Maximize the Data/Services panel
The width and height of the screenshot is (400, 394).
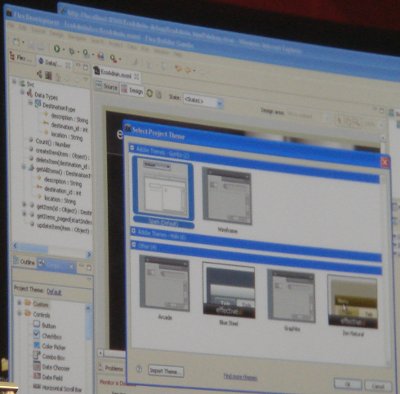[86, 68]
